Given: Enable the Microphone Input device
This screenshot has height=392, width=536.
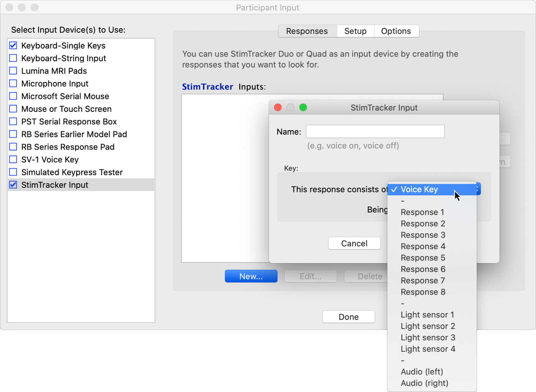Looking at the screenshot, I should [13, 84].
